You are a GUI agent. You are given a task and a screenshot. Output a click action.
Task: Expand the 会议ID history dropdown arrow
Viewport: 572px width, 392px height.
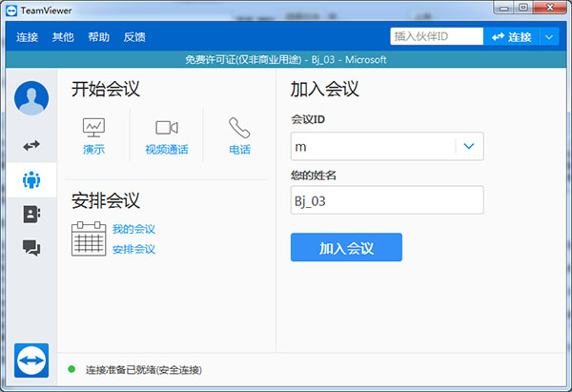click(469, 146)
